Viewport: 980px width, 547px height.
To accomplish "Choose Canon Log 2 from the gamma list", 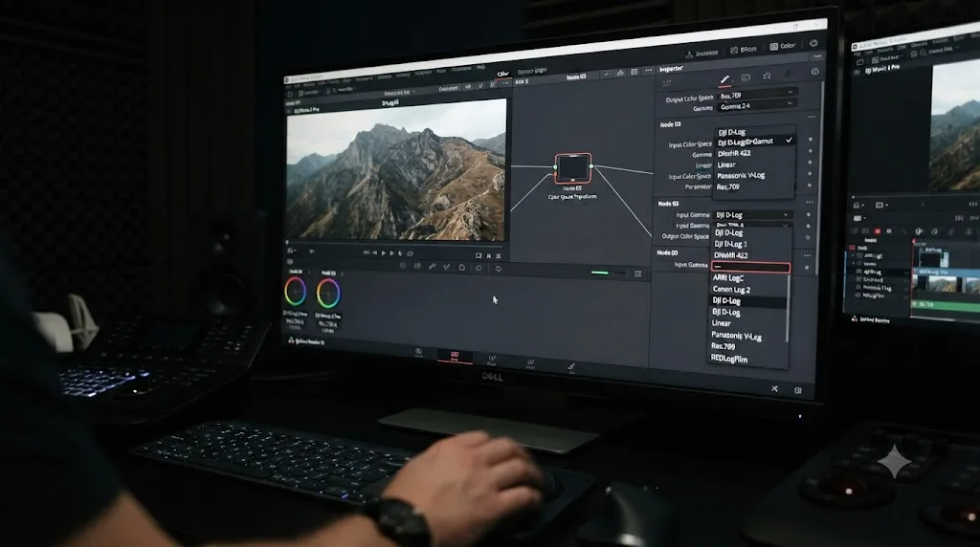I will click(731, 289).
